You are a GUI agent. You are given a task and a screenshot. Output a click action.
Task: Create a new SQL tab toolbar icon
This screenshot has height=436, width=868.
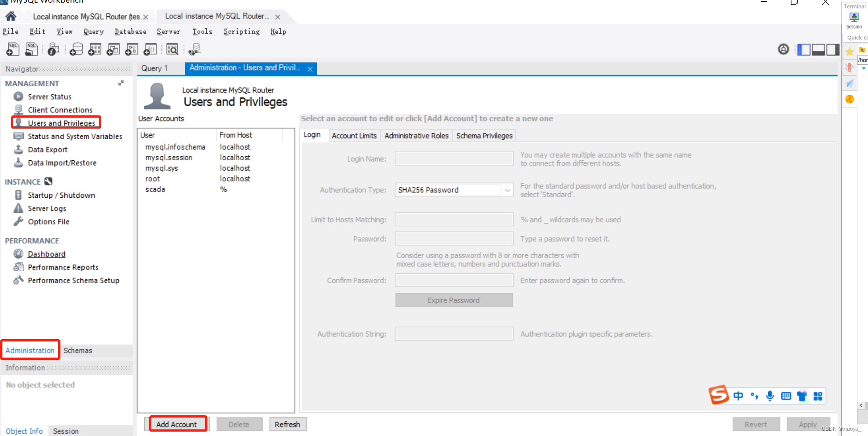[x=13, y=49]
